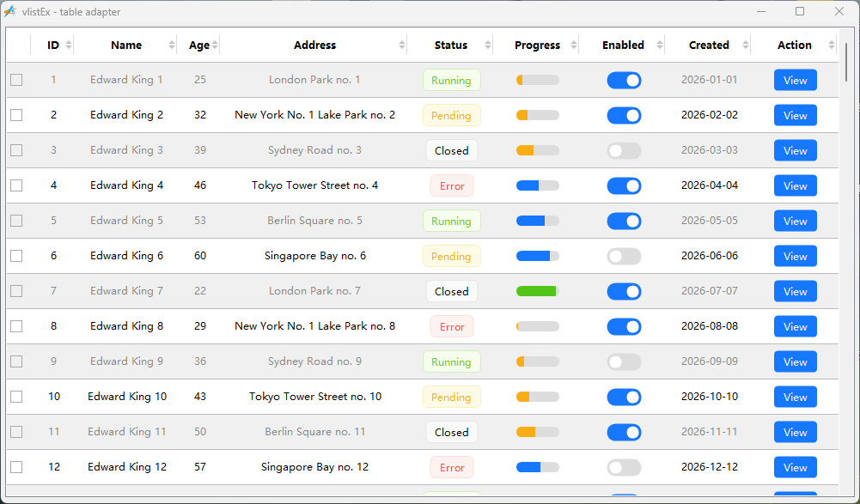Click the date 2026-06-06 cell
The width and height of the screenshot is (860, 504).
click(709, 256)
